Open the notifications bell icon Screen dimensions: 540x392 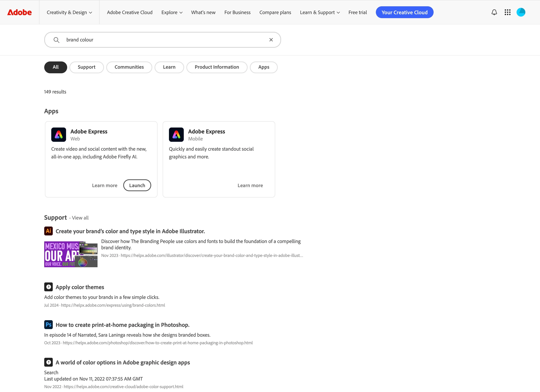coord(494,12)
